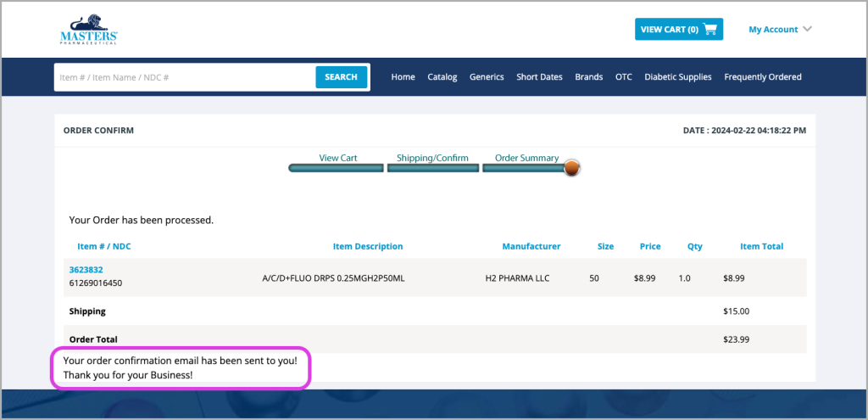Go to the Home menu item
The width and height of the screenshot is (868, 420).
point(403,77)
